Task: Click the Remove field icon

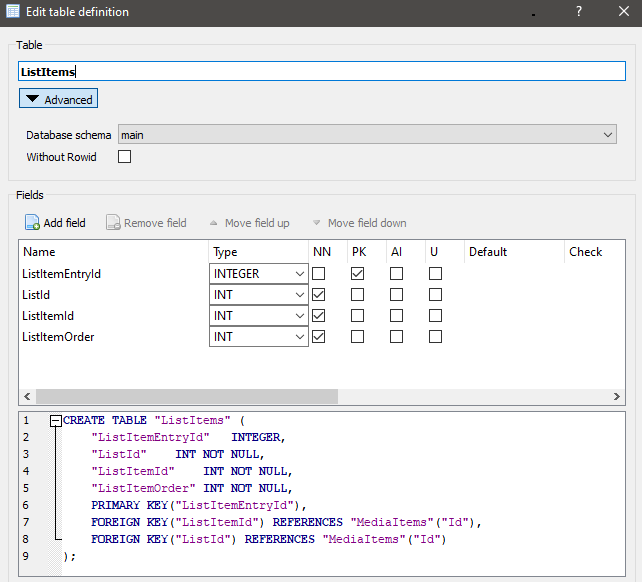Action: (113, 223)
